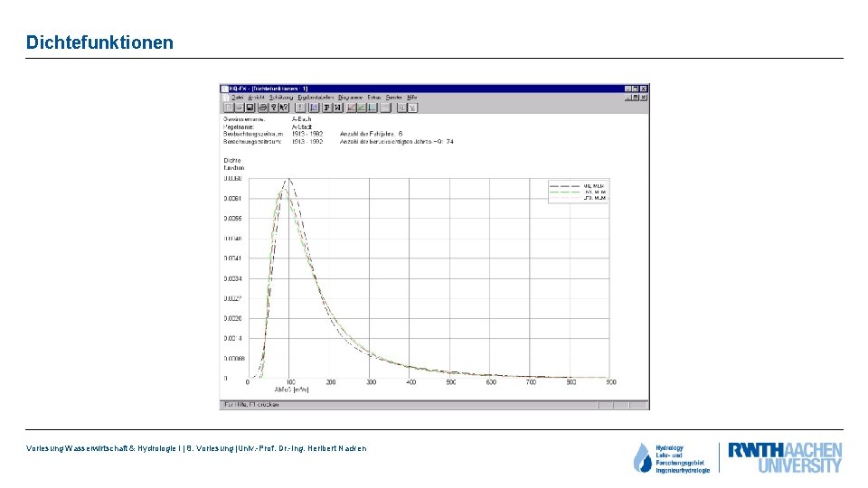Open the Schätzung menu
Image resolution: width=868 pixels, height=488 pixels.
[281, 98]
